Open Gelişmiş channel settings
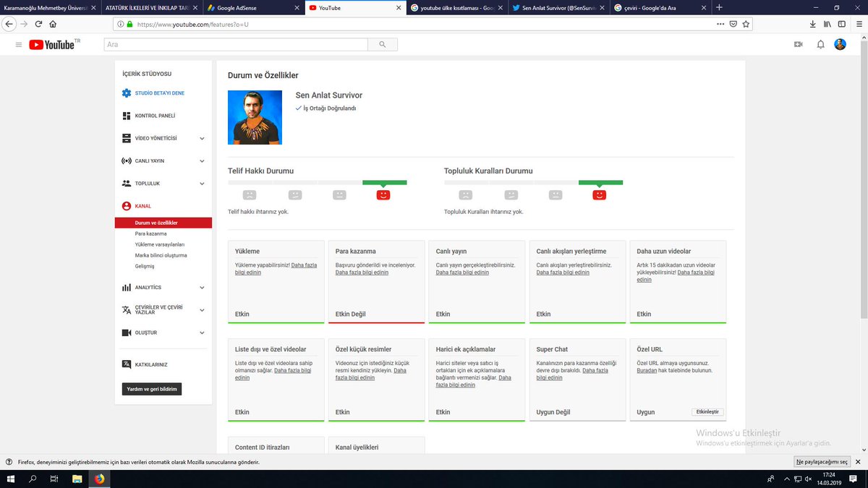The image size is (868, 488). click(145, 266)
